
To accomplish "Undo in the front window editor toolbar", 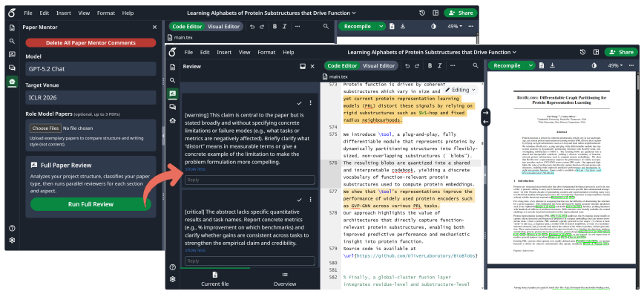I will [407, 66].
